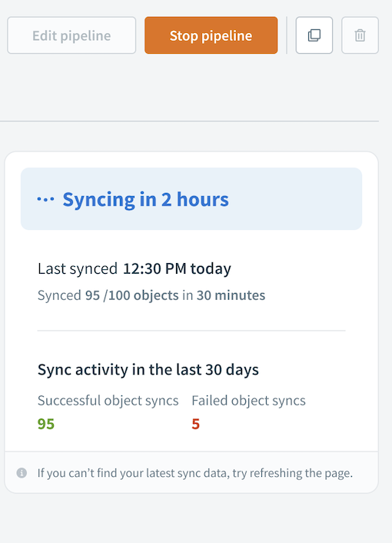The width and height of the screenshot is (392, 543).
Task: Click the green 95 successful syncs count
Action: [46, 424]
